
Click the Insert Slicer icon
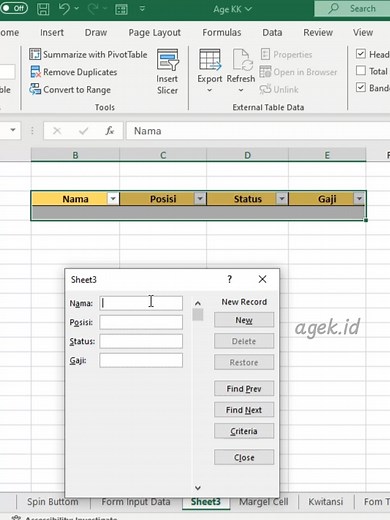[168, 60]
